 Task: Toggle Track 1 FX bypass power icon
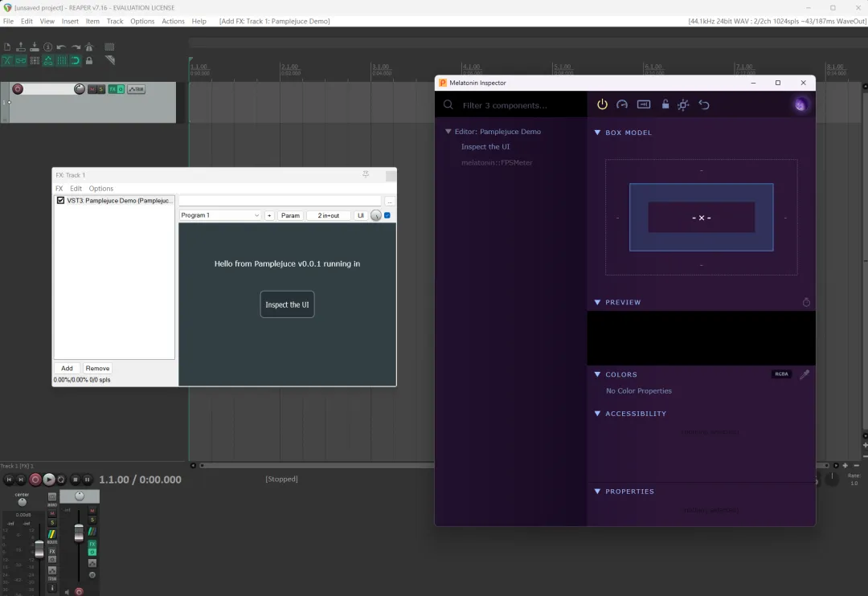[121, 89]
